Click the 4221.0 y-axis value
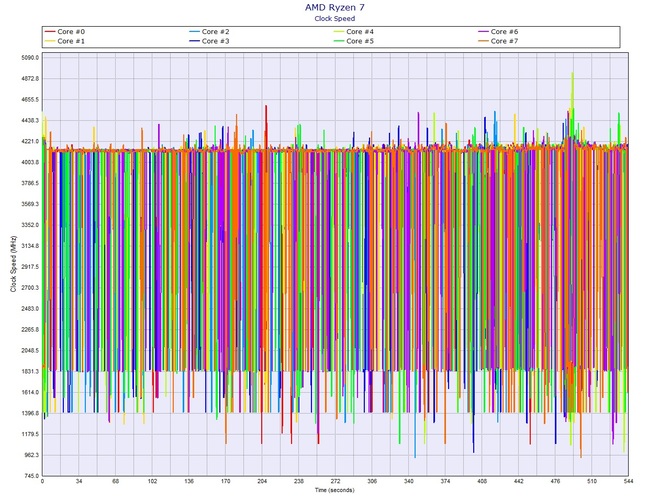 (30, 141)
